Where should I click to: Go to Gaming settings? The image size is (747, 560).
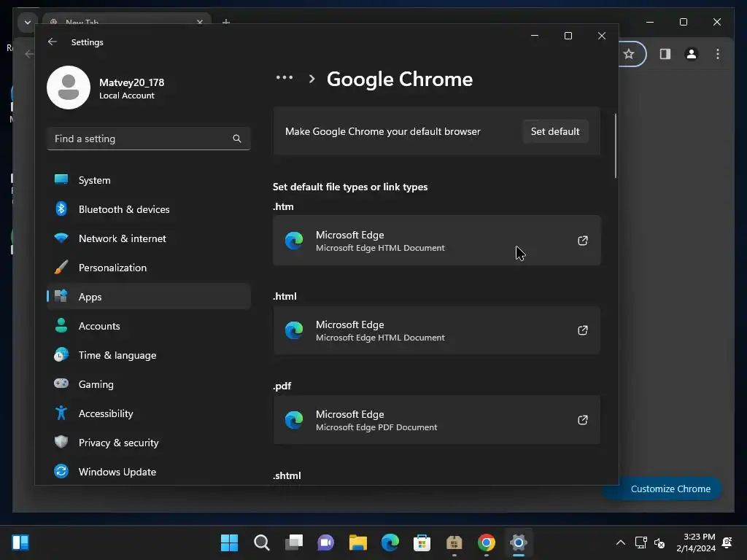149,384
